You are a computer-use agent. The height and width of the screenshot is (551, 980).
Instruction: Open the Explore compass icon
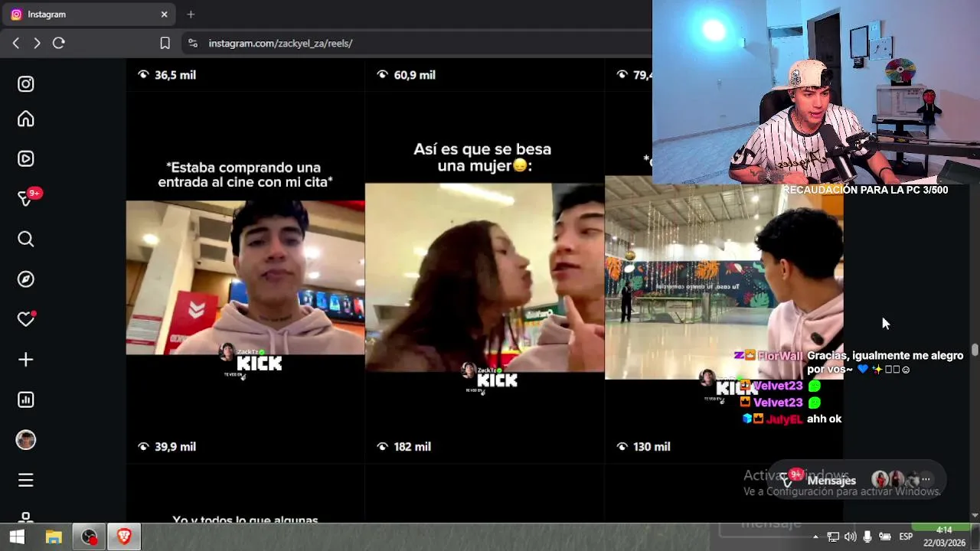click(26, 279)
